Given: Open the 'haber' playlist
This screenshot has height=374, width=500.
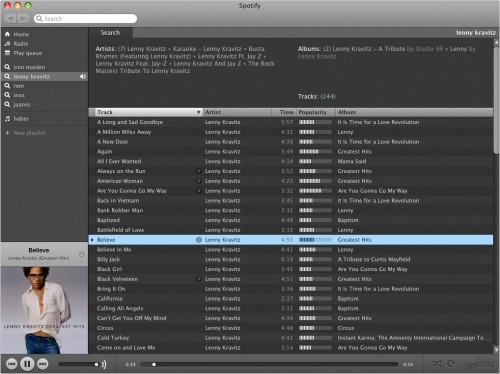Looking at the screenshot, I should tap(21, 119).
